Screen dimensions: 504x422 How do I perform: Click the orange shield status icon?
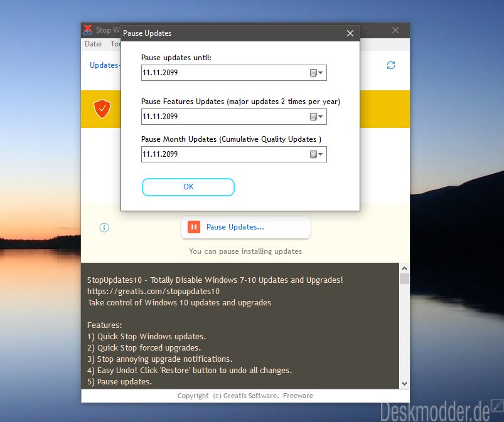(102, 108)
